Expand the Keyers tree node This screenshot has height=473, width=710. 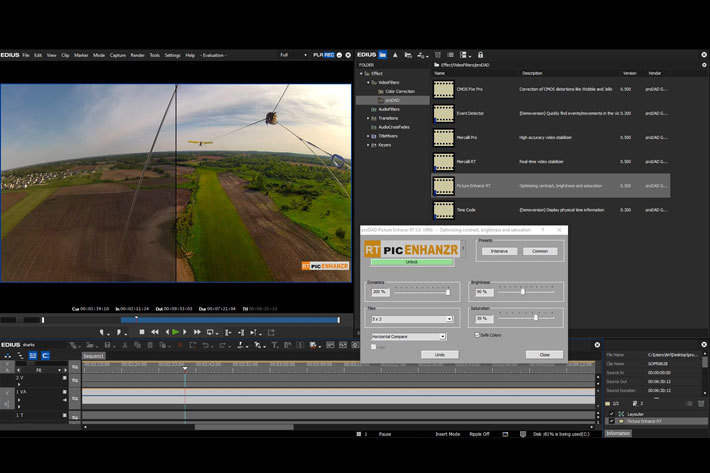pyautogui.click(x=368, y=145)
